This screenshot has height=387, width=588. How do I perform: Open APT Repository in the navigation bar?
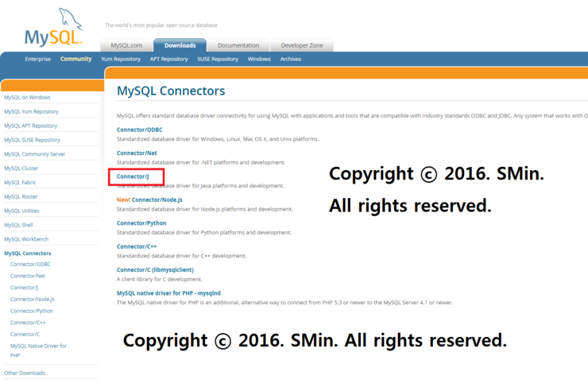coord(168,60)
